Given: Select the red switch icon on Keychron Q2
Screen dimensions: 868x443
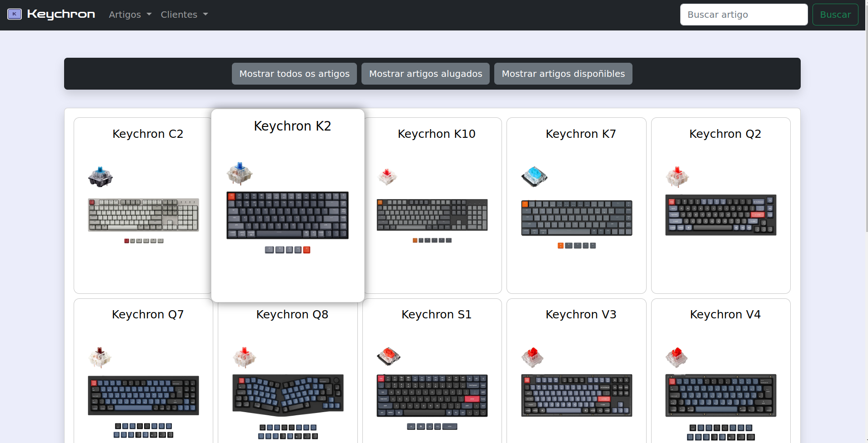Looking at the screenshot, I should click(x=677, y=177).
